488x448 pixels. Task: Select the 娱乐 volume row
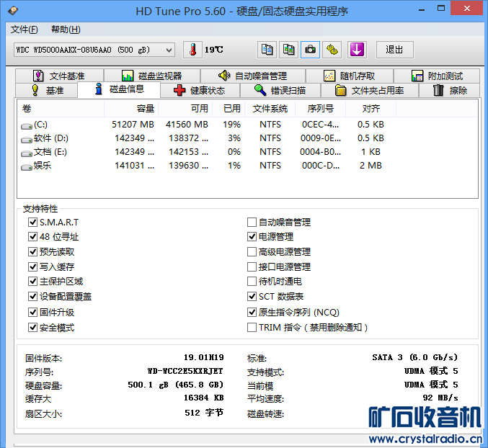42,166
